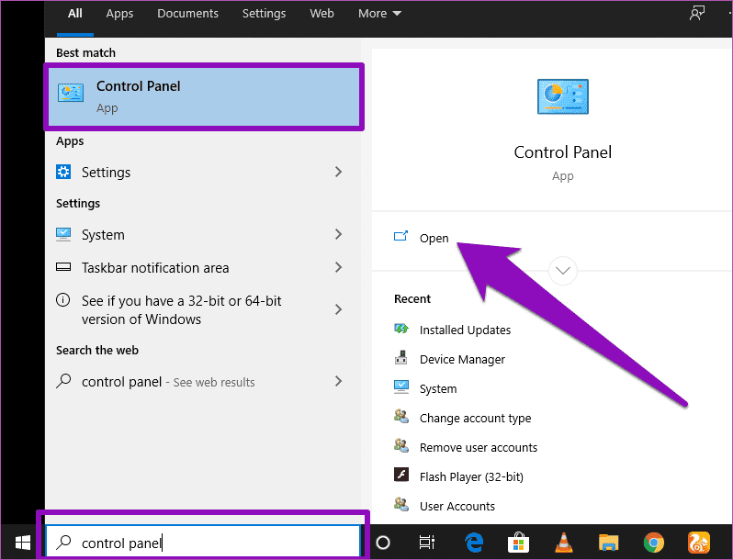Open Microsoft Store from taskbar
This screenshot has height=560, width=733.
coord(518,543)
